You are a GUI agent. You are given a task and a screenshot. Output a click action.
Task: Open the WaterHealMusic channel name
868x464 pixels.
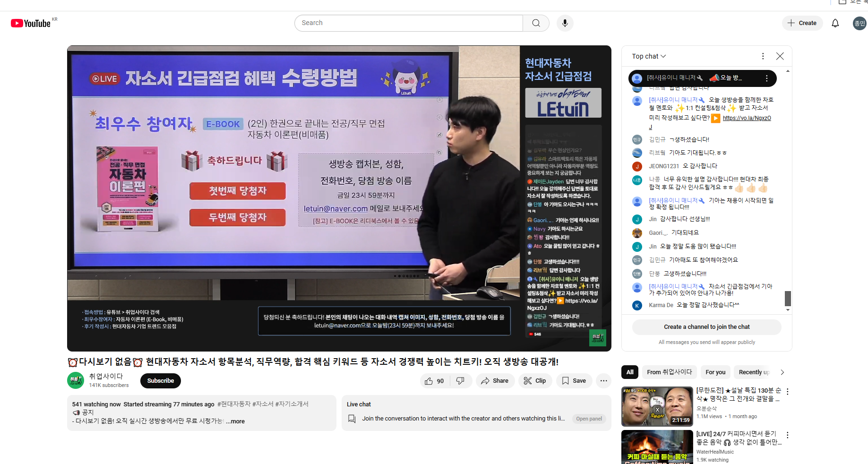pyautogui.click(x=715, y=452)
